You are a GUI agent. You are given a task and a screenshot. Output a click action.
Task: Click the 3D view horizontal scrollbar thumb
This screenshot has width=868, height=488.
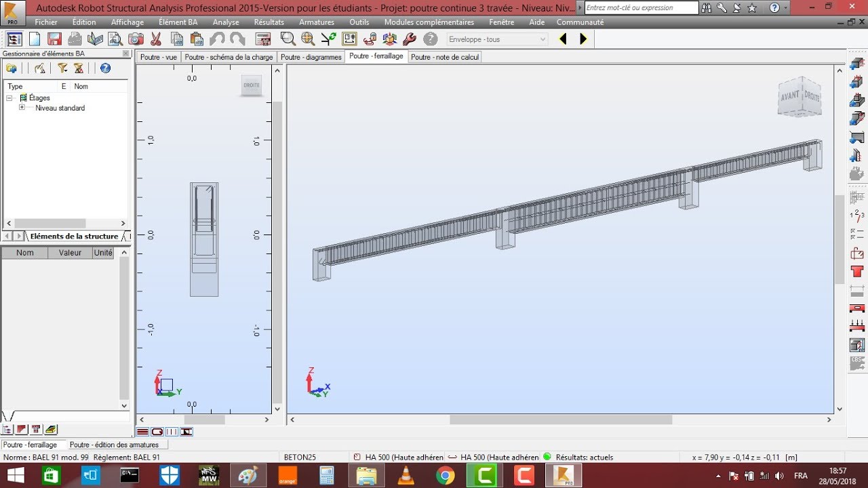tap(561, 420)
